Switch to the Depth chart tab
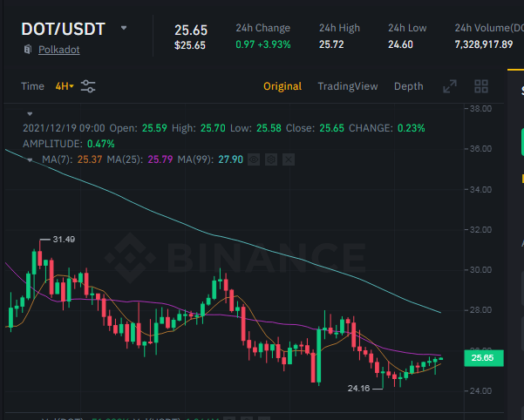The width and height of the screenshot is (524, 420). (x=408, y=86)
